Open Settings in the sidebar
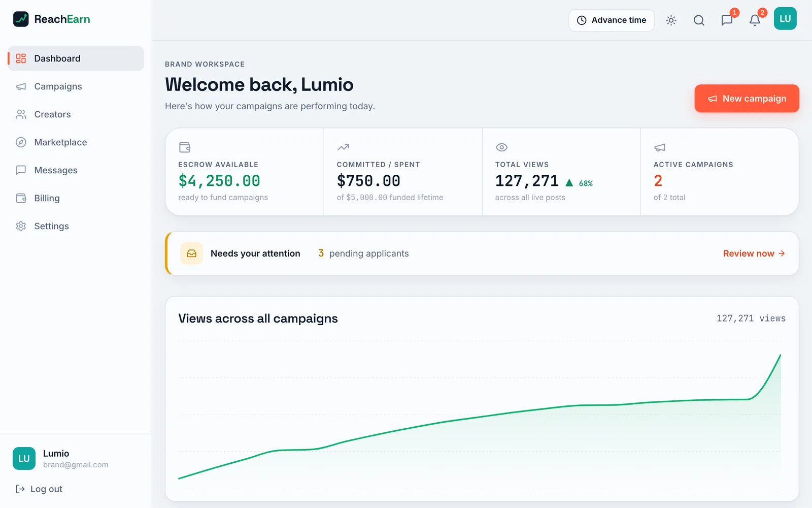 (76, 226)
